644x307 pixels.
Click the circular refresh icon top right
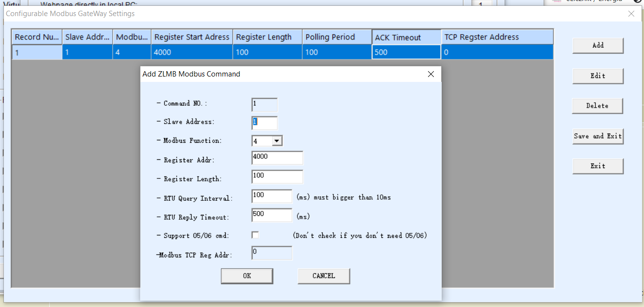click(x=637, y=1)
